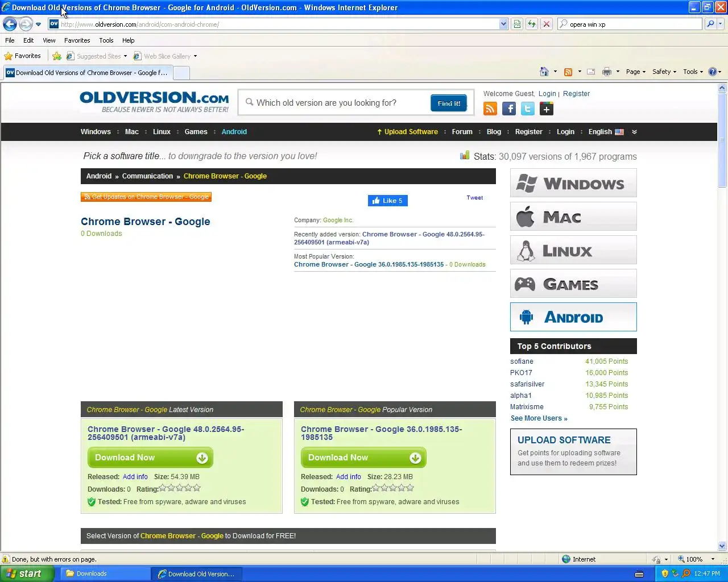Open the View menu

coord(49,40)
